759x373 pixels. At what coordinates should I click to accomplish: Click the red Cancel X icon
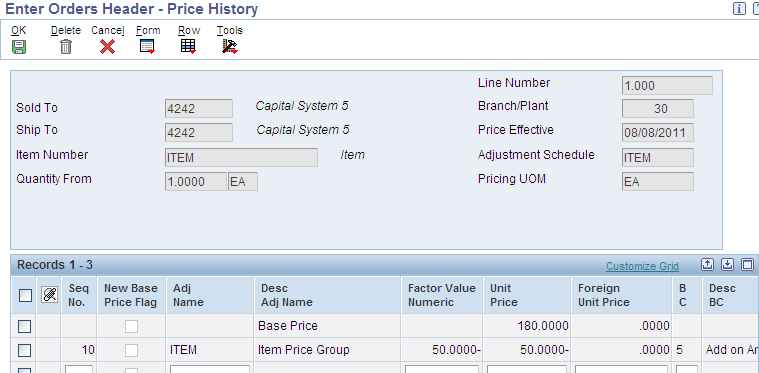(107, 46)
